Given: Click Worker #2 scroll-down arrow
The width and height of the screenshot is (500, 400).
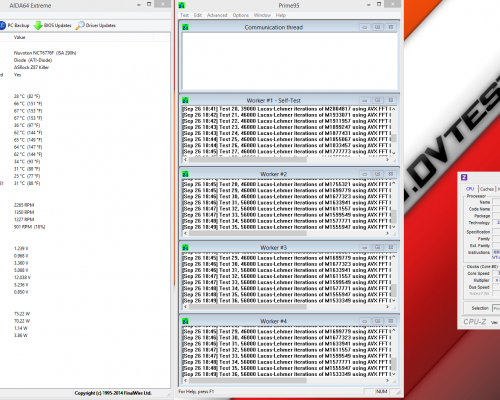Looking at the screenshot, I should click(394, 227).
